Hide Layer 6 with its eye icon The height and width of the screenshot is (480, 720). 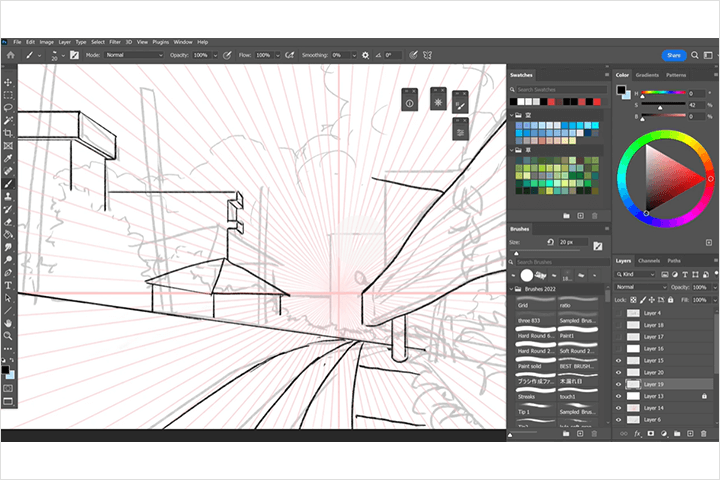(x=619, y=420)
